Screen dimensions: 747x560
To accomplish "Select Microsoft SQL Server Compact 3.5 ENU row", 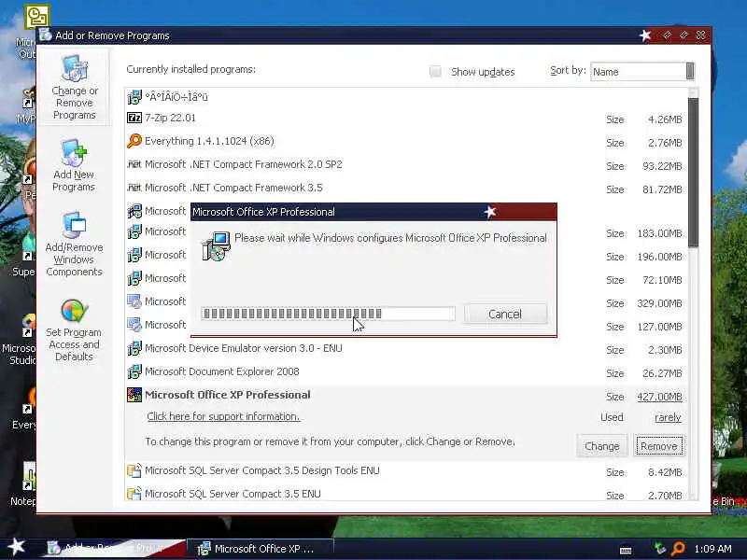I will tap(233, 494).
